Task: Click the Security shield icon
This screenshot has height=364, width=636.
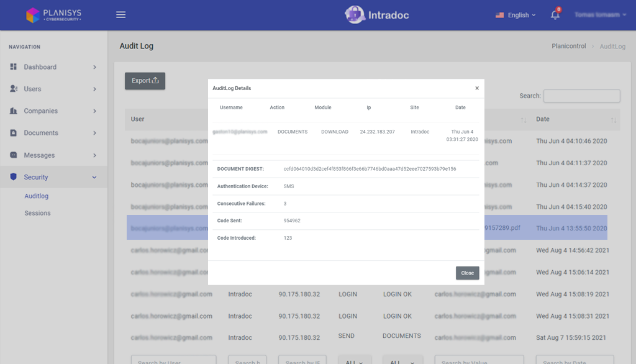Action: (x=14, y=177)
